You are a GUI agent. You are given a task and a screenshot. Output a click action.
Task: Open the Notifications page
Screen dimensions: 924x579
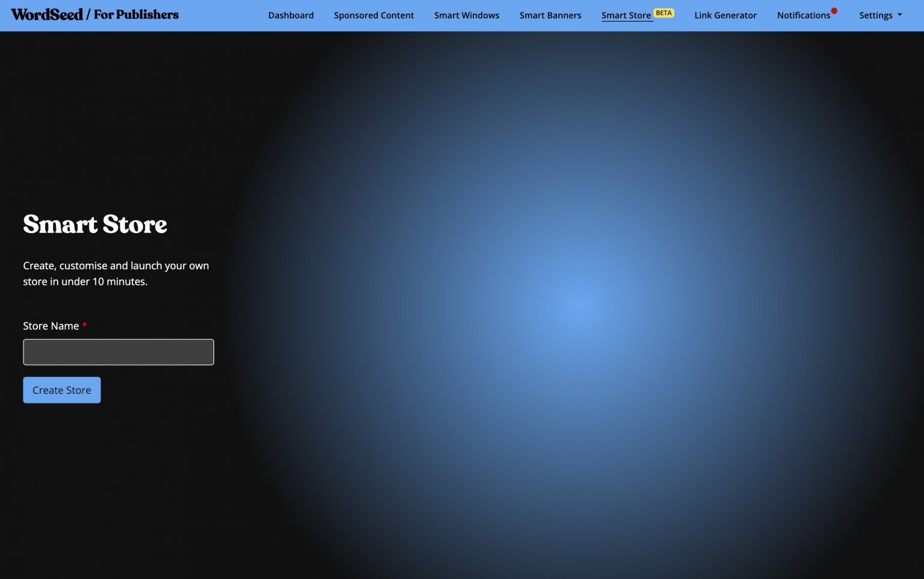(803, 15)
